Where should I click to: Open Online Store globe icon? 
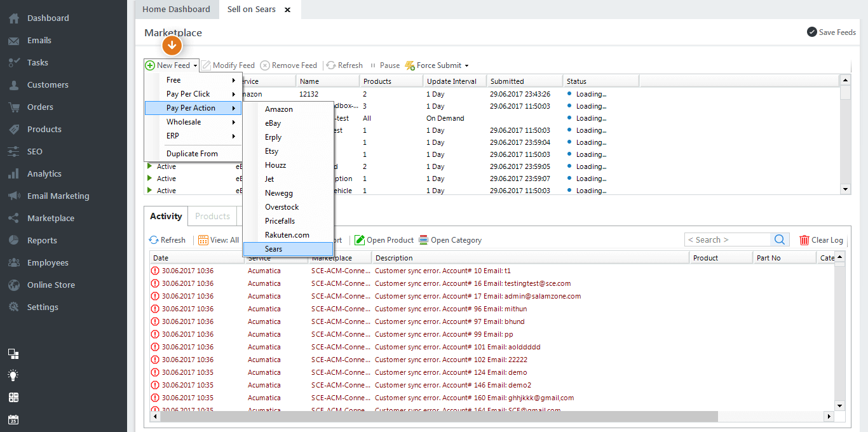13,285
